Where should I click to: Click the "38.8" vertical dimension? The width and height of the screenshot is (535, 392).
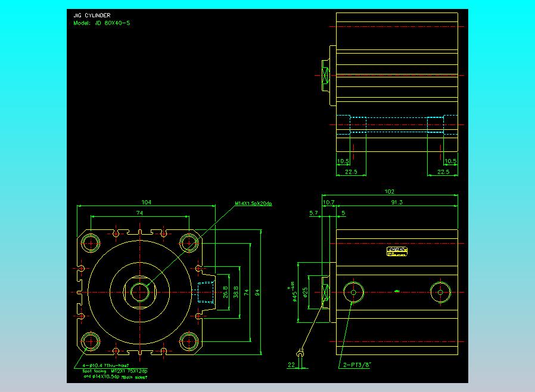coord(236,293)
